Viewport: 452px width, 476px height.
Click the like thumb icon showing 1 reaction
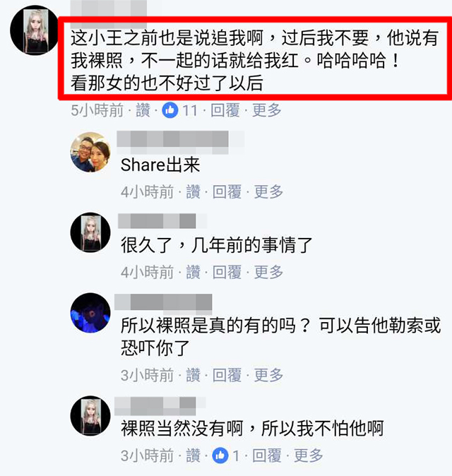[220, 456]
